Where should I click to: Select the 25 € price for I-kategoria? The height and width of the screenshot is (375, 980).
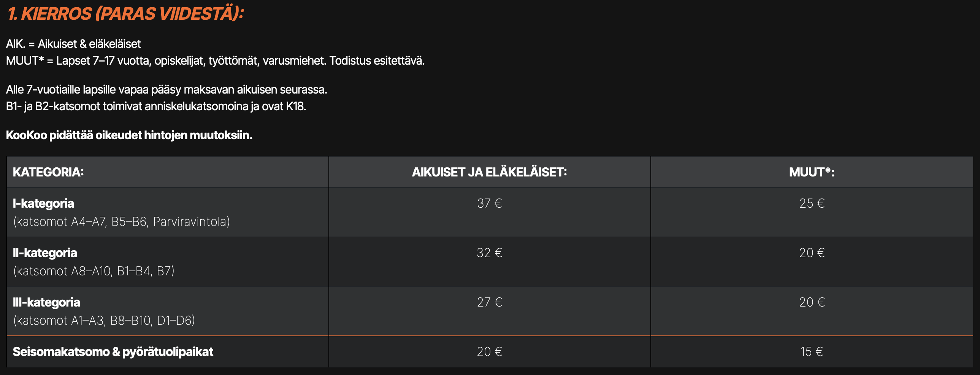pos(812,203)
